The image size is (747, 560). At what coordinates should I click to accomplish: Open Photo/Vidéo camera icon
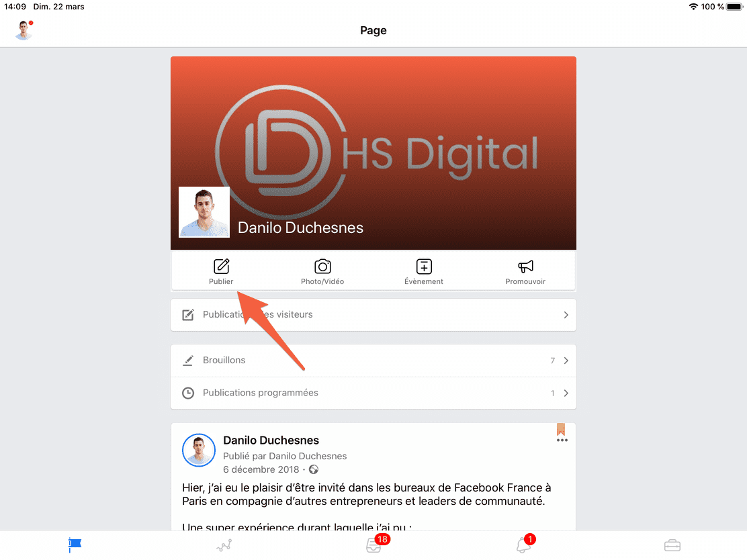[x=322, y=267]
